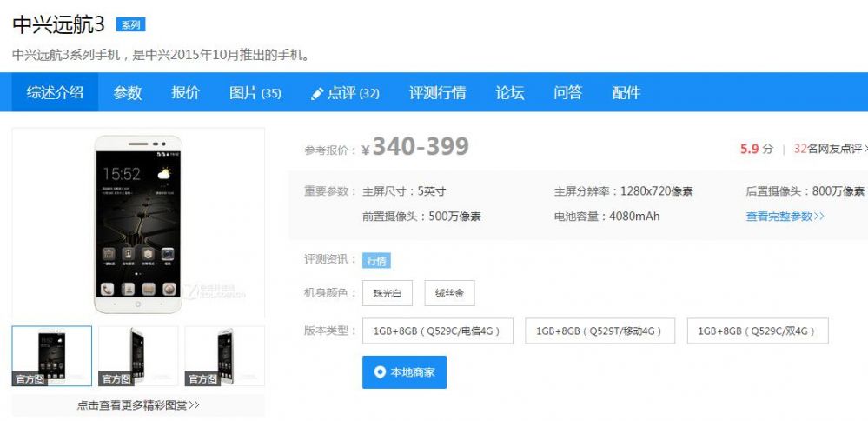
Task: Select the first front-view 官方图 thumbnail
Action: (x=52, y=356)
